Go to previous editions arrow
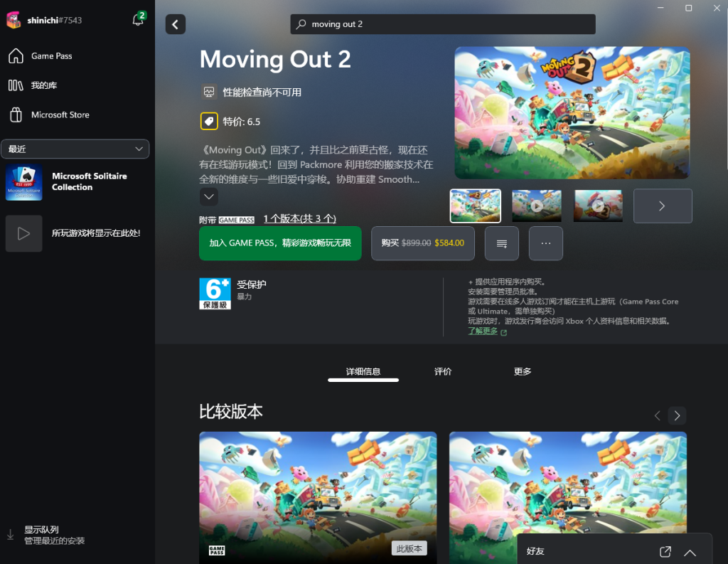The width and height of the screenshot is (728, 564). [x=657, y=415]
